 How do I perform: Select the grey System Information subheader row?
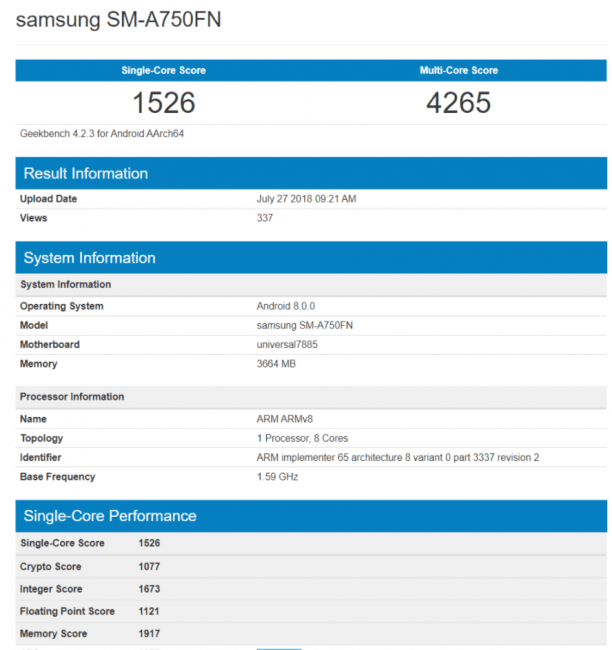(311, 284)
